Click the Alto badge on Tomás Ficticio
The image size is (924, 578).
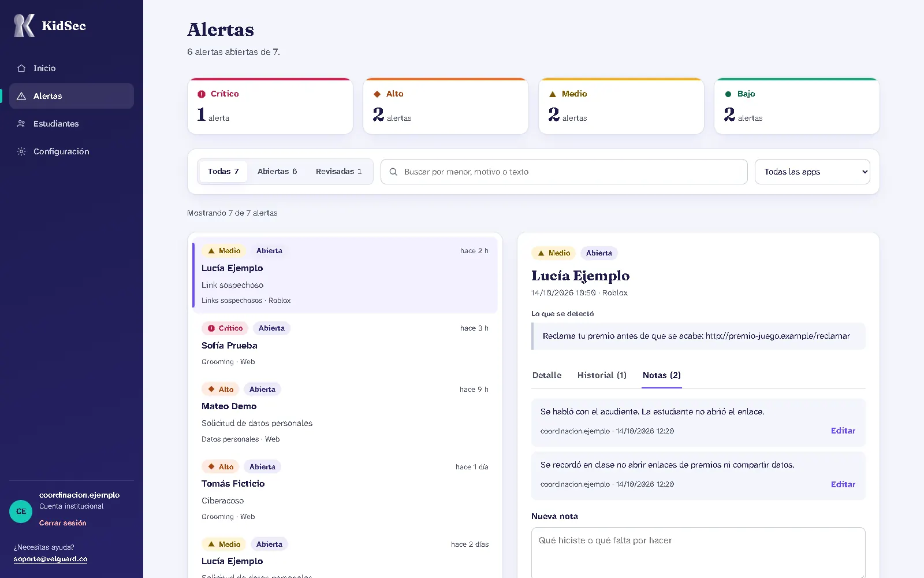pos(220,467)
